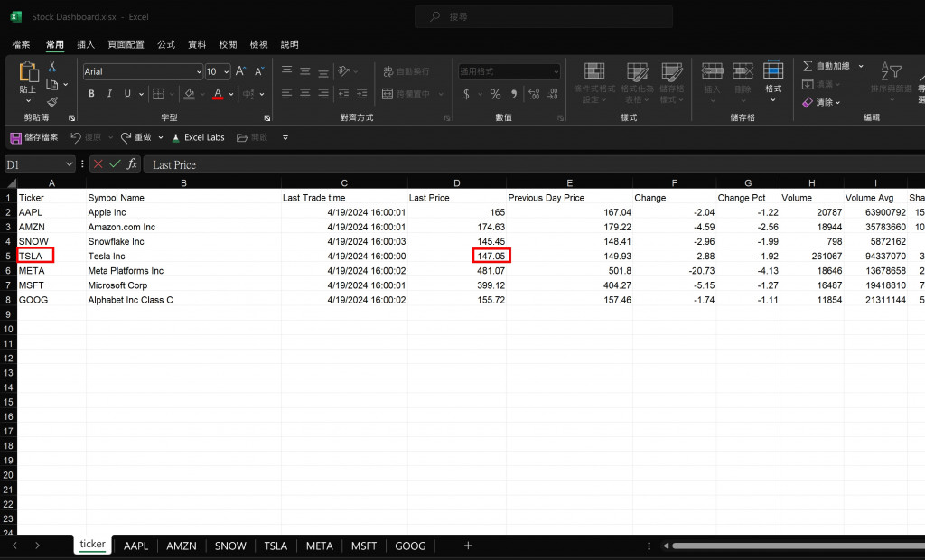
Task: Toggle Bold formatting
Action: coord(91,94)
